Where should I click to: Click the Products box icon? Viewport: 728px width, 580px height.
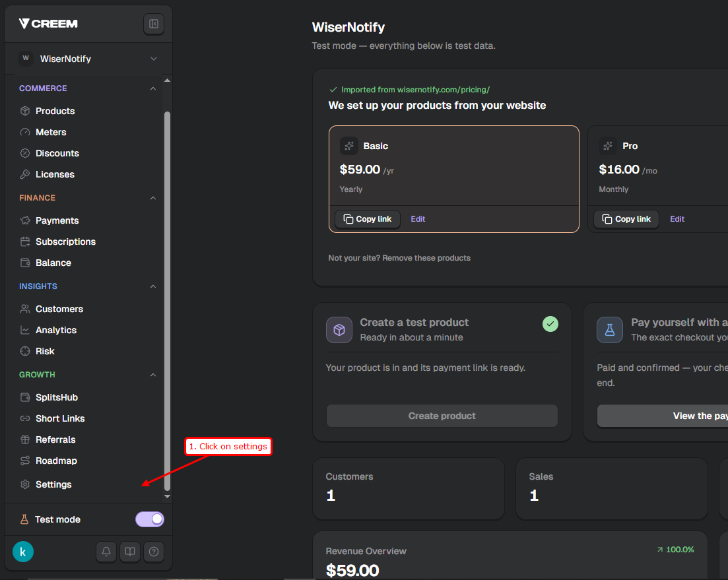(25, 111)
